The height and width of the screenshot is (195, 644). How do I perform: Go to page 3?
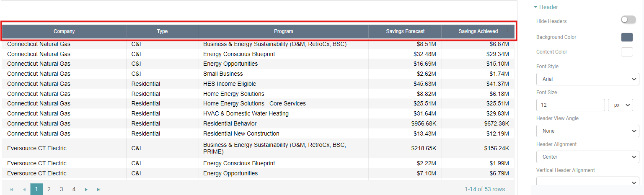(61, 190)
